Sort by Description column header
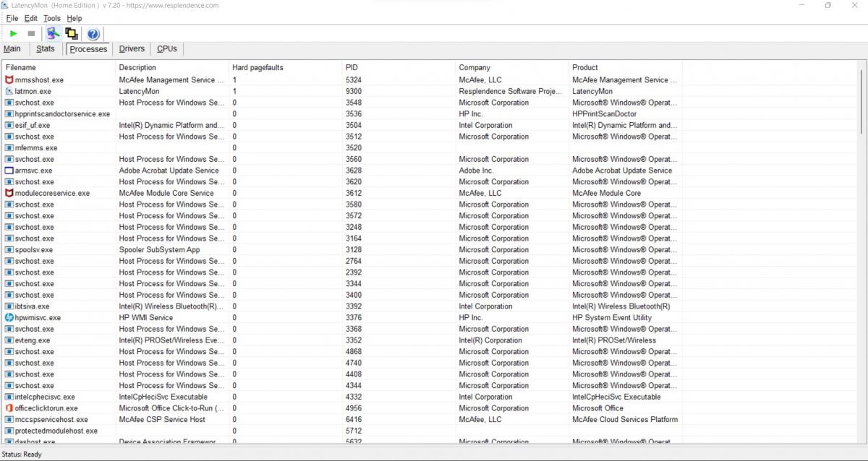The width and height of the screenshot is (868, 461). point(173,67)
